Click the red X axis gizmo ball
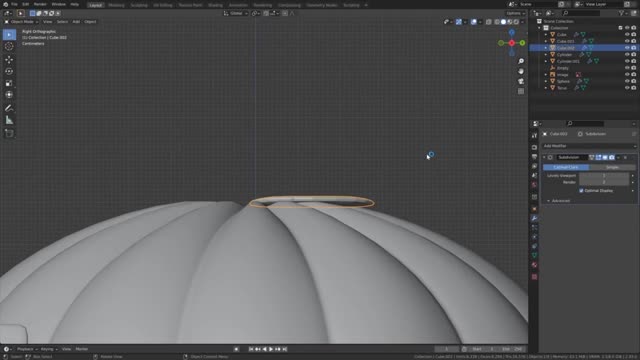 click(511, 43)
